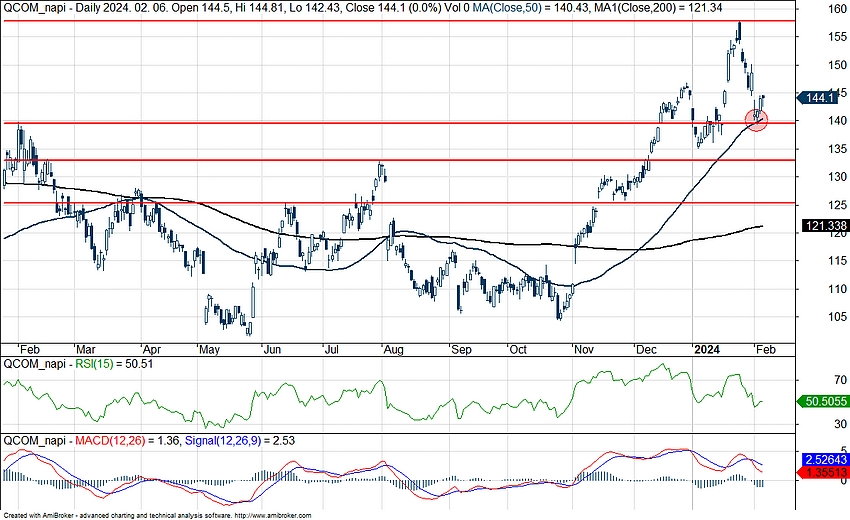Click the 160 price axis label

838,9
